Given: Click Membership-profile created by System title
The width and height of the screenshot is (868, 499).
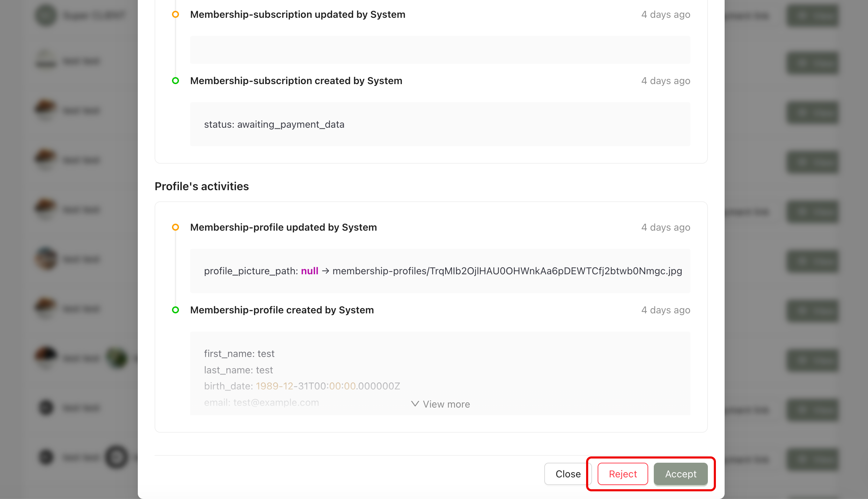Looking at the screenshot, I should (x=282, y=310).
